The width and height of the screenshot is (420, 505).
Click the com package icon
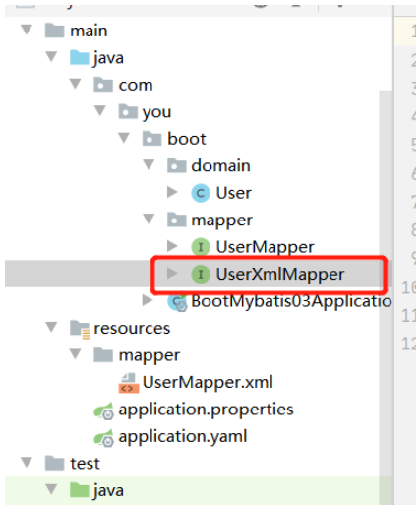pyautogui.click(x=103, y=85)
